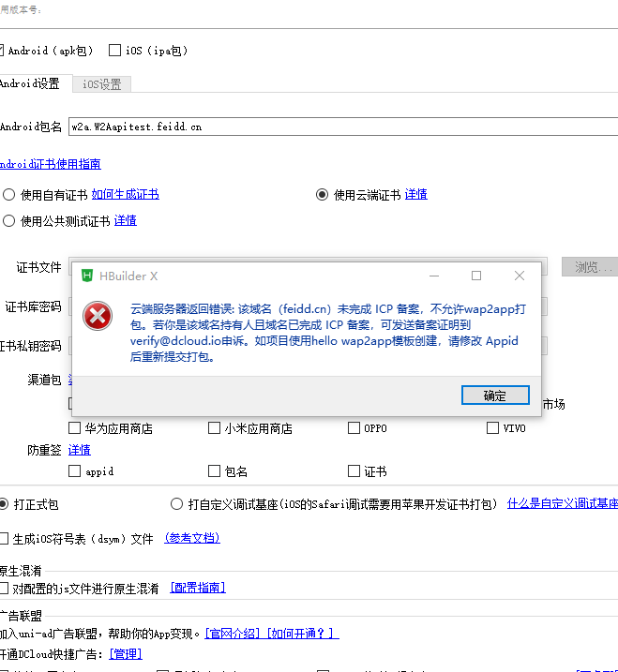The height and width of the screenshot is (672, 618).
Task: Select 使用公共测试证书 radio option
Action: pos(9,221)
